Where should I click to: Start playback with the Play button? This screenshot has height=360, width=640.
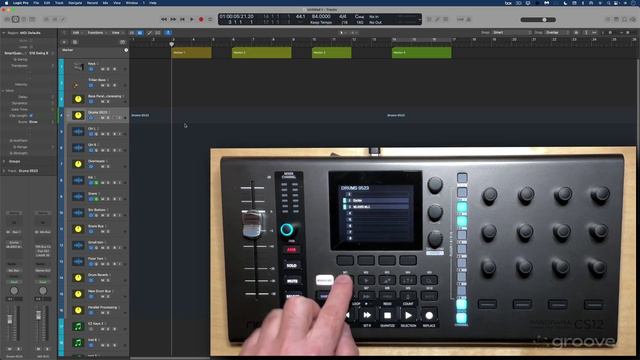click(x=192, y=19)
